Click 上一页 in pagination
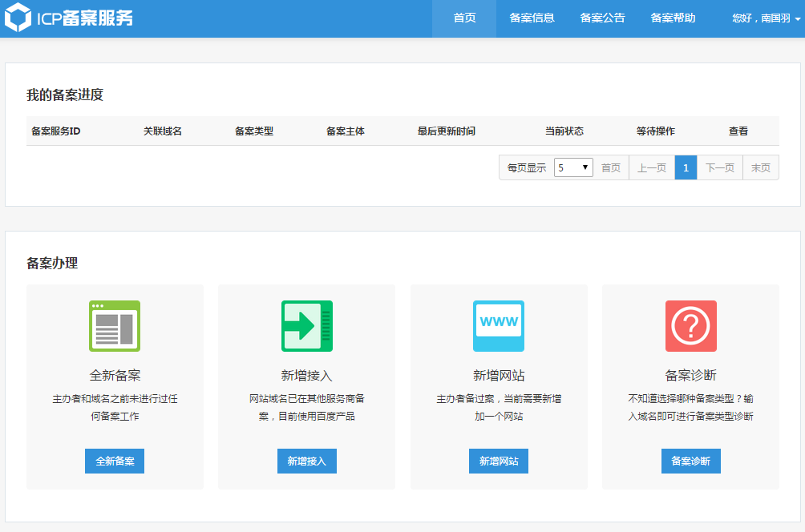805x532 pixels. point(652,167)
